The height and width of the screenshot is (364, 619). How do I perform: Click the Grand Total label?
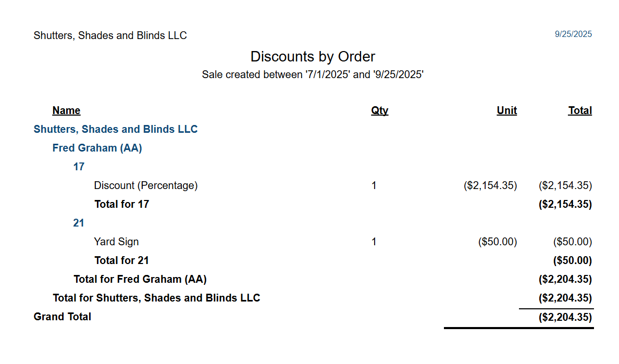63,317
